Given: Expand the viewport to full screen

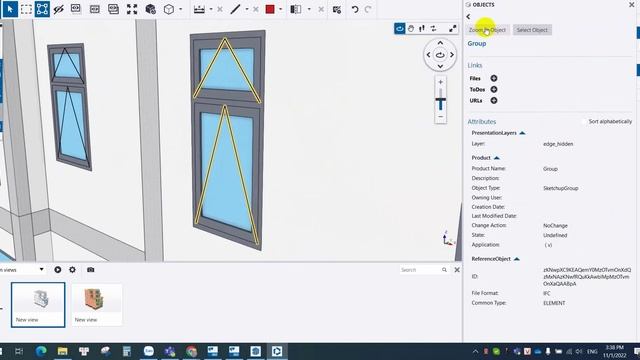Looking at the screenshot, I should (453, 28).
